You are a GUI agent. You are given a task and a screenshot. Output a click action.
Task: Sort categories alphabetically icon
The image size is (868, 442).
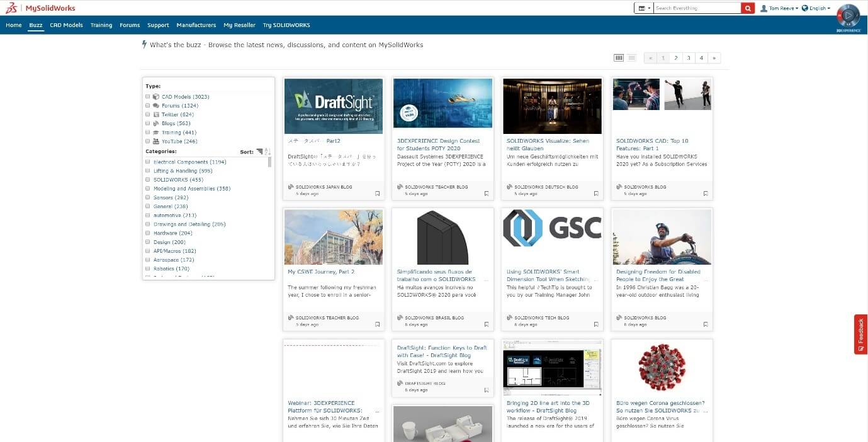click(x=268, y=152)
